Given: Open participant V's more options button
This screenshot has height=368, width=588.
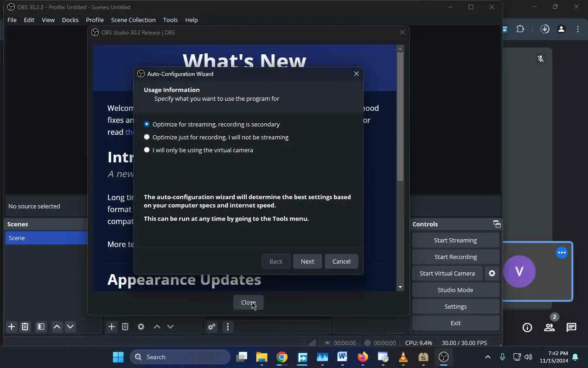Looking at the screenshot, I should [562, 253].
